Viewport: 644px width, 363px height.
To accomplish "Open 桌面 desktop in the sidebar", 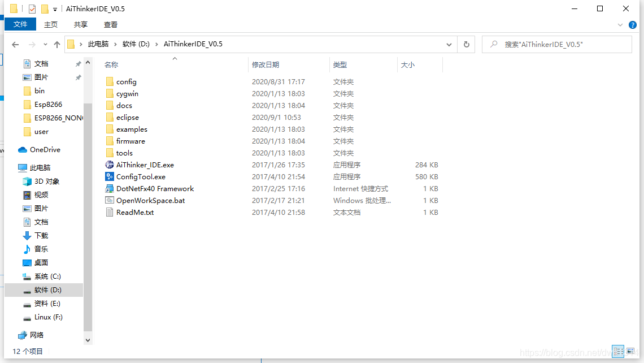I will pyautogui.click(x=36, y=263).
